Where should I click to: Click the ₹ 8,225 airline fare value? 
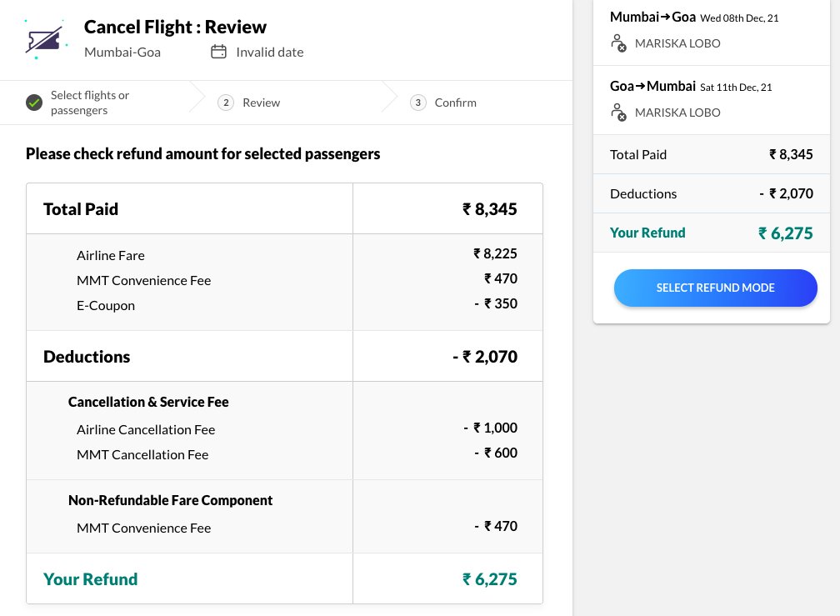(495, 253)
